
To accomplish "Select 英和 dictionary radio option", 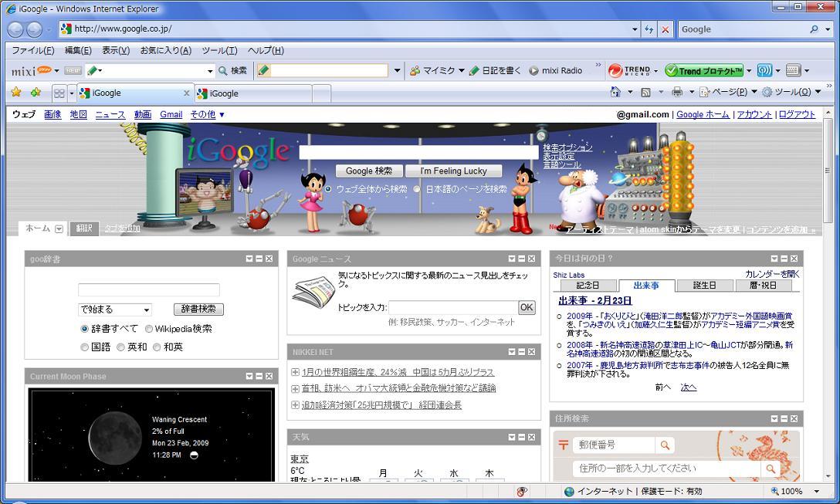I will point(120,347).
